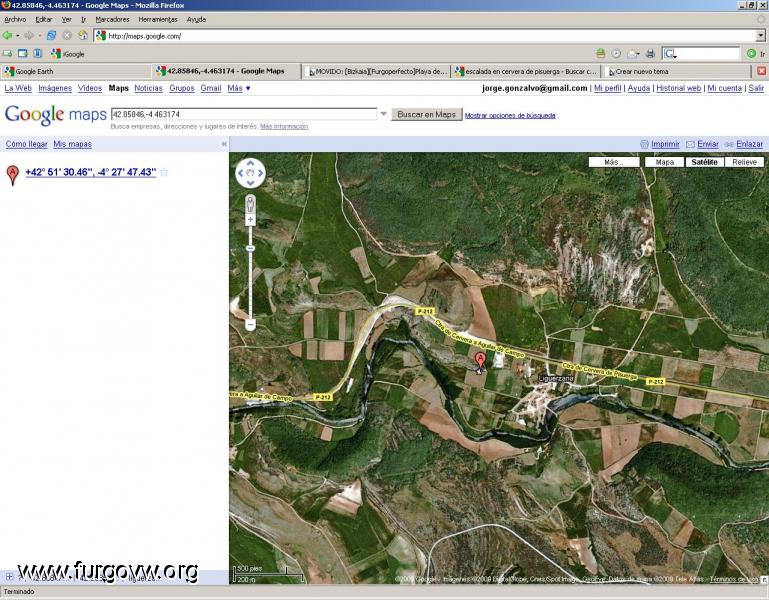Click red marker A in results panel

coord(13,175)
